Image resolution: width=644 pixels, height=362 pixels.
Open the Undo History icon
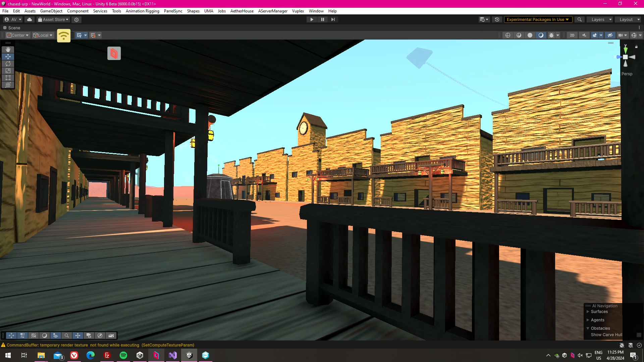click(x=497, y=19)
